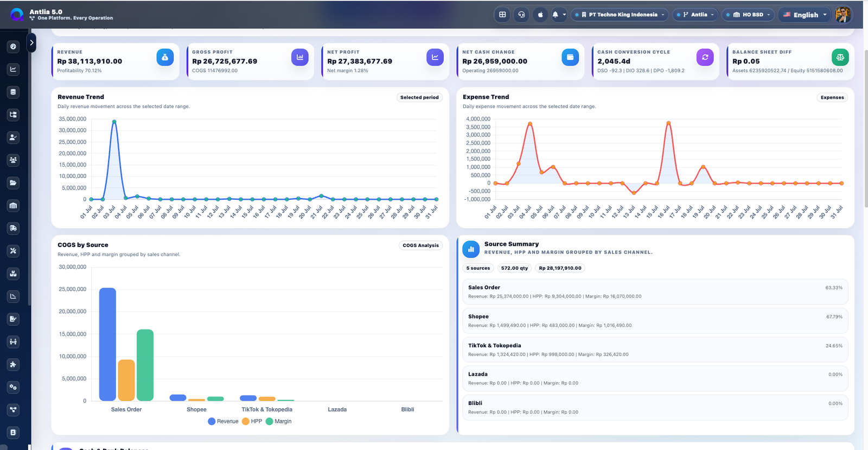Select the TikTok & Tokopedia source row
The image size is (868, 450).
[x=655, y=350]
